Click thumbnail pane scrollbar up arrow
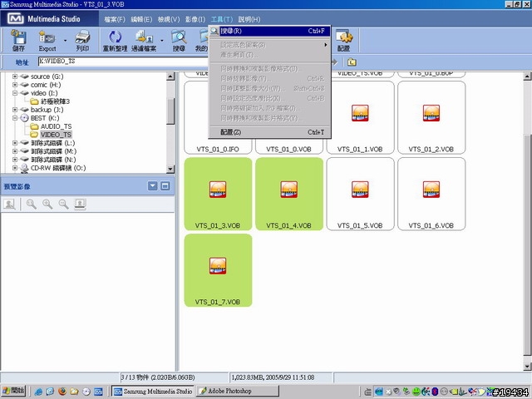 [x=527, y=76]
